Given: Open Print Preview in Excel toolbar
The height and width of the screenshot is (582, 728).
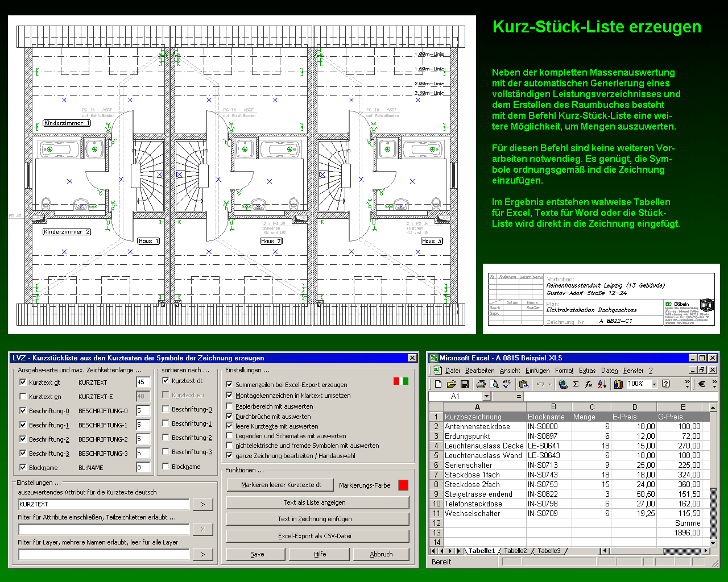Looking at the screenshot, I should point(494,384).
